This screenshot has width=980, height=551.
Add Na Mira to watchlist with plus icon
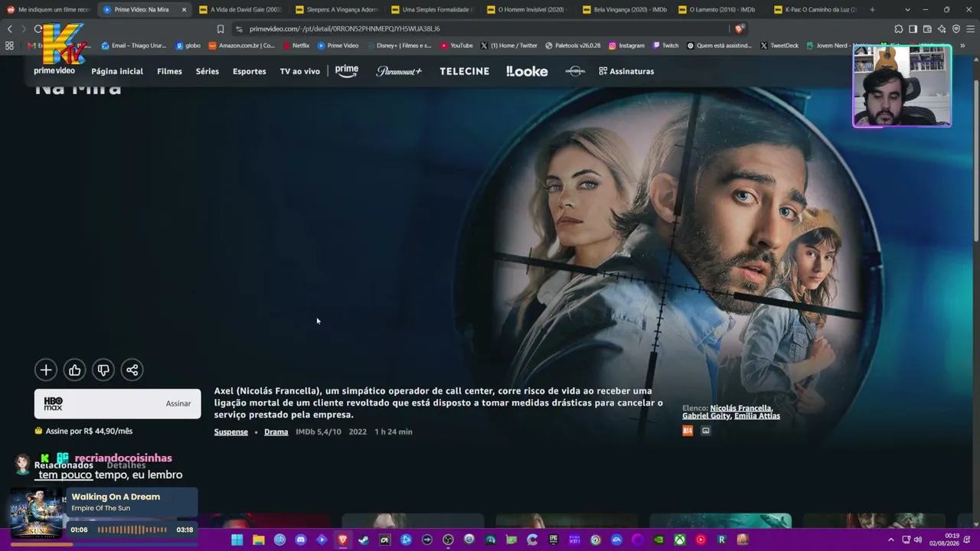click(46, 370)
